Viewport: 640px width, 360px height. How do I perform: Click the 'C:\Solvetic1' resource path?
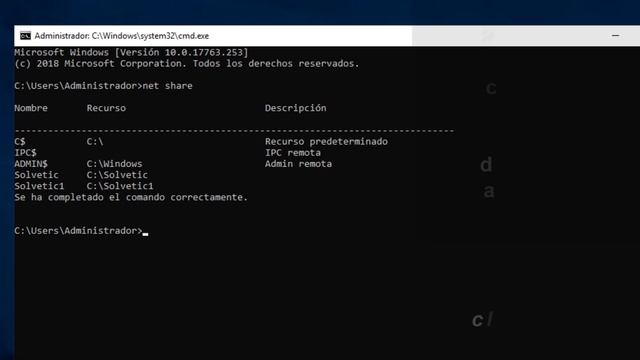tap(120, 186)
